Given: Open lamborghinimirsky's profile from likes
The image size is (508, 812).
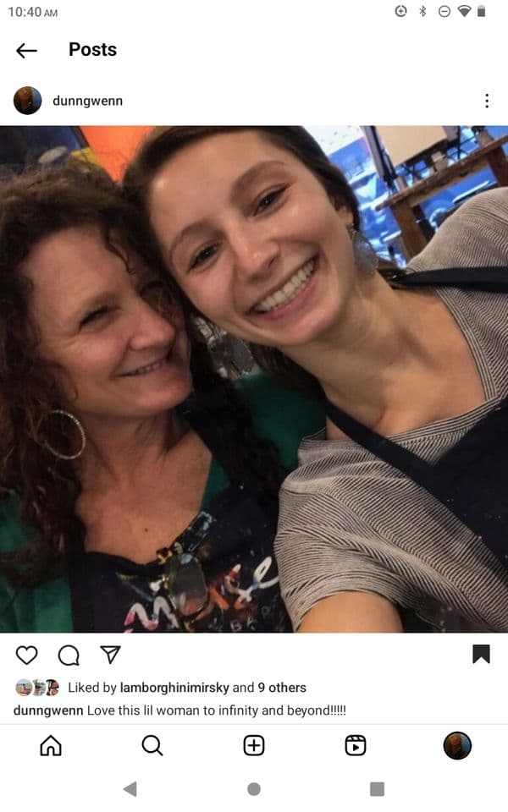Looking at the screenshot, I should pyautogui.click(x=174, y=687).
